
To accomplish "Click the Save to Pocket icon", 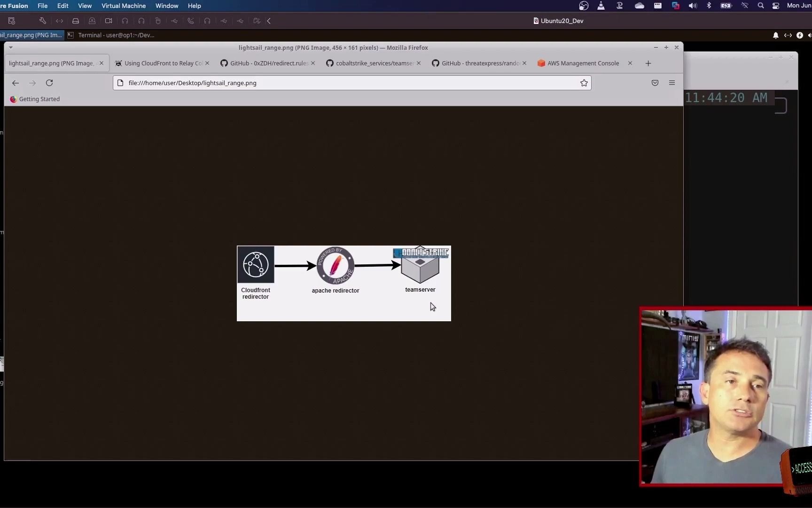I will click(655, 83).
